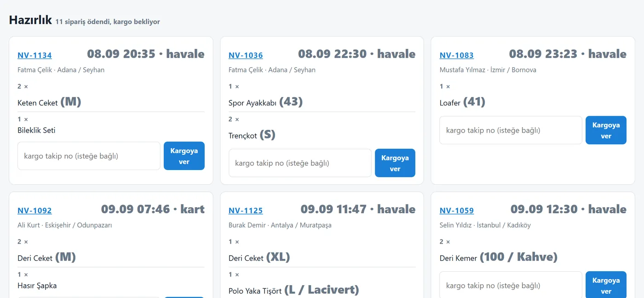Click the '08.09 23:23 · havale' timestamp
This screenshot has height=298, width=644.
tap(568, 54)
